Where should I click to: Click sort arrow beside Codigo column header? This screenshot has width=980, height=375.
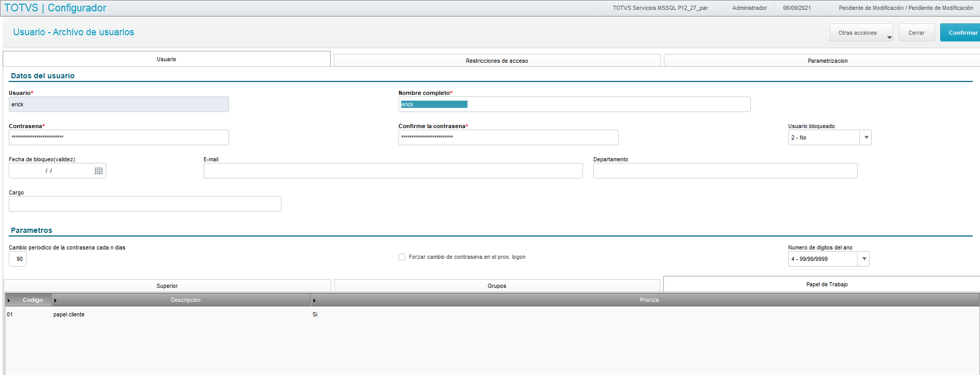pos(9,300)
